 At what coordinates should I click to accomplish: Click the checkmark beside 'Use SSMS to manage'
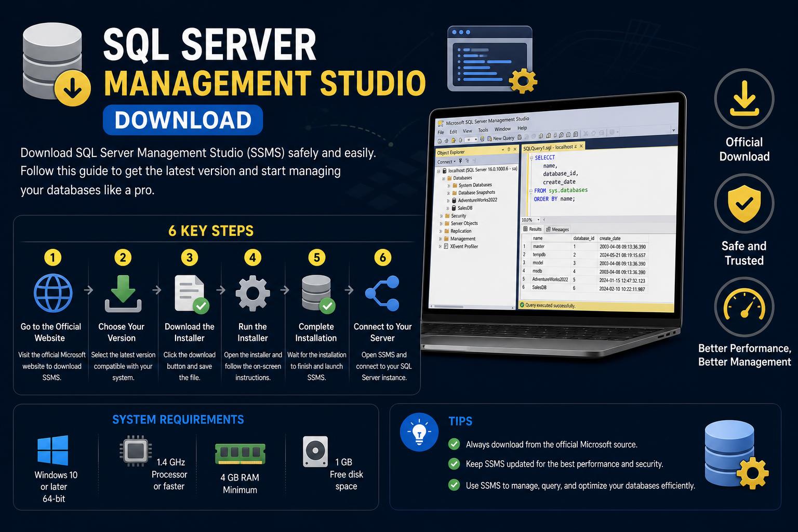click(454, 485)
